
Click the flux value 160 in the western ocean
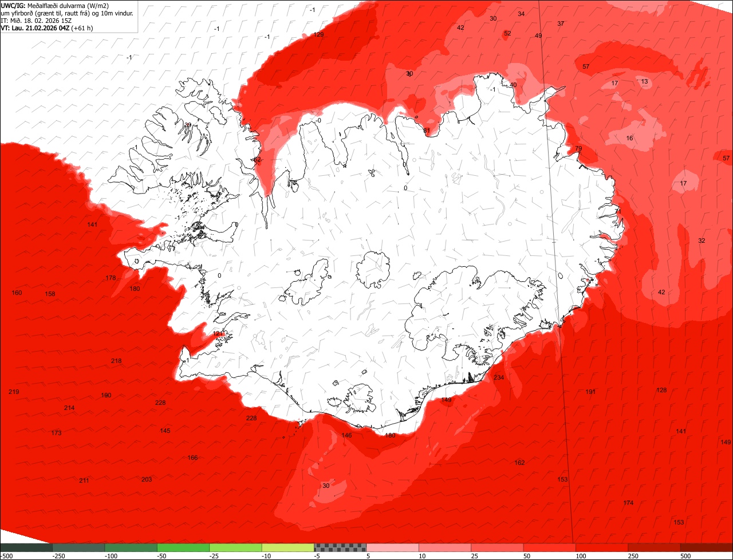point(17,293)
